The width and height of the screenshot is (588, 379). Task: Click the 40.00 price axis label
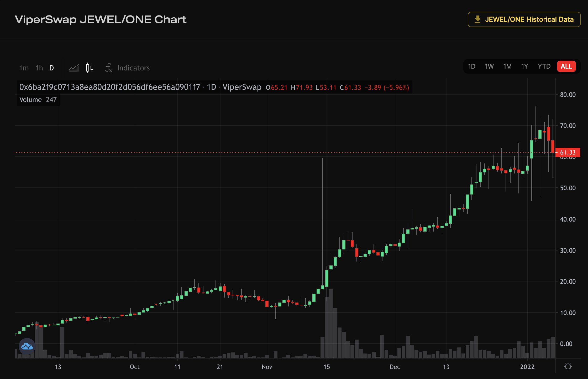[568, 219]
